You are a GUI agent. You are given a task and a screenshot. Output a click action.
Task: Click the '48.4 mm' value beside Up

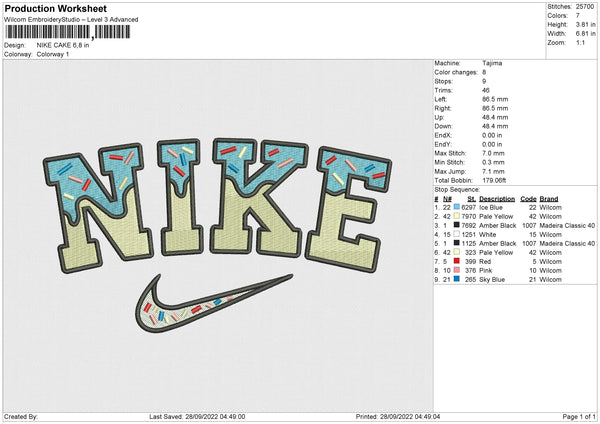pyautogui.click(x=495, y=117)
